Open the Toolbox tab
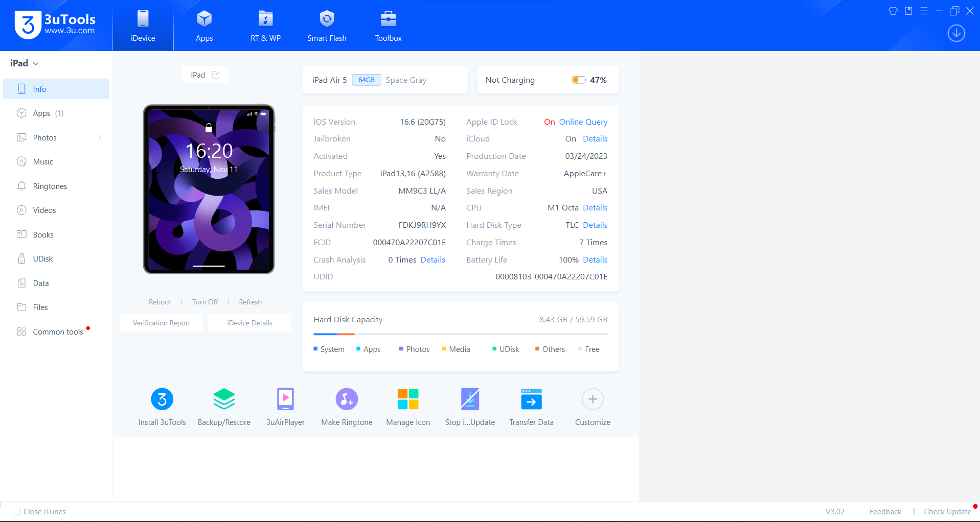 (389, 26)
